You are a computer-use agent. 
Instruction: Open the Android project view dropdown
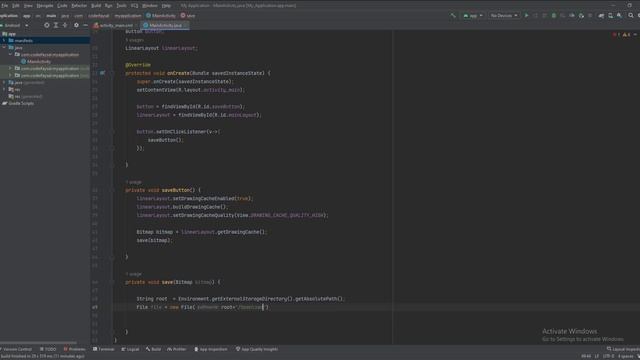click(15, 25)
